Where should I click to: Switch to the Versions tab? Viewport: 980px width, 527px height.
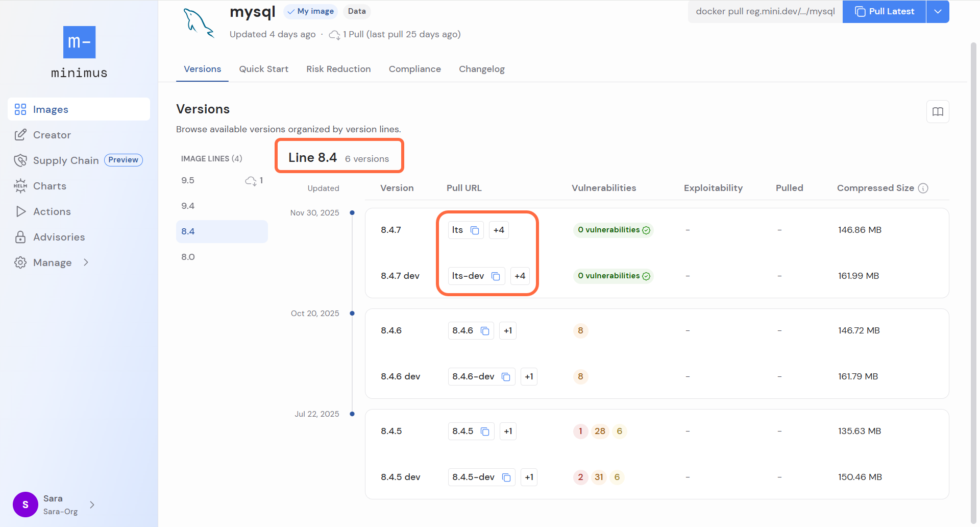click(x=202, y=69)
